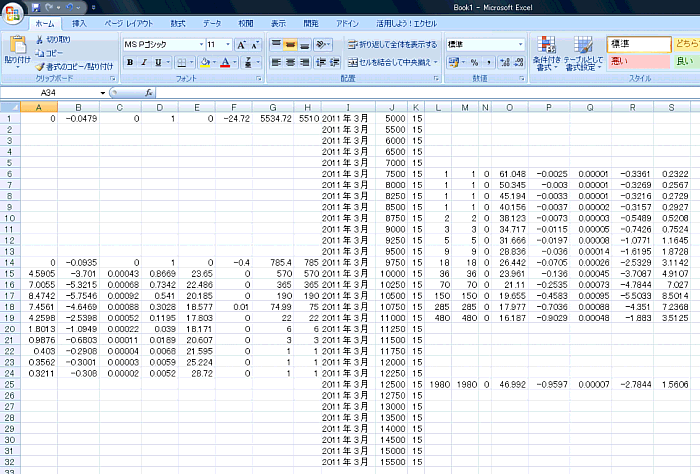Open the fill color dropdown arrow

click(214, 62)
